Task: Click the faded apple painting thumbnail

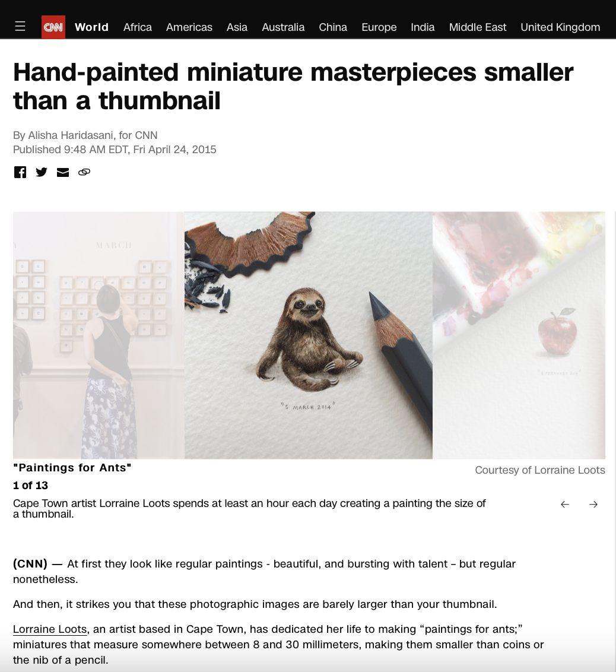Action: coord(519,335)
